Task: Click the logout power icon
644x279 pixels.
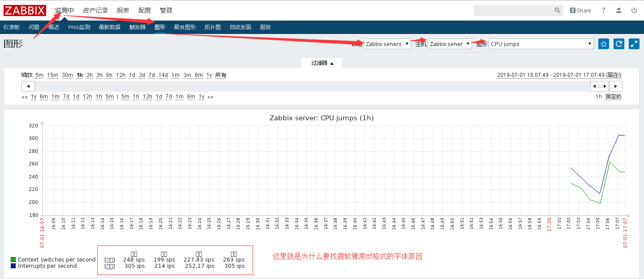Action: pyautogui.click(x=634, y=10)
